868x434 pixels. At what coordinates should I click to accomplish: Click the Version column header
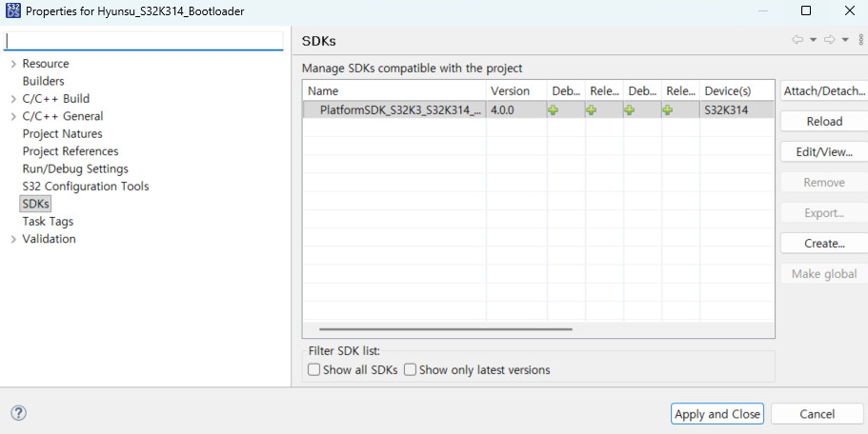516,91
